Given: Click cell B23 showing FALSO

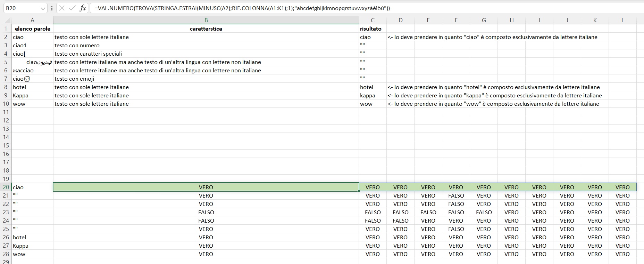Looking at the screenshot, I should point(206,212).
